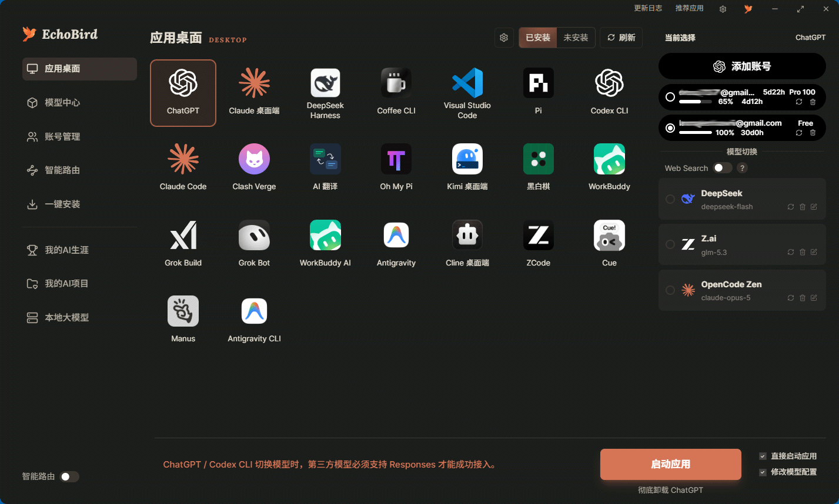Screen dimensions: 839x504
Task: Click the 刷新 button
Action: (x=621, y=38)
